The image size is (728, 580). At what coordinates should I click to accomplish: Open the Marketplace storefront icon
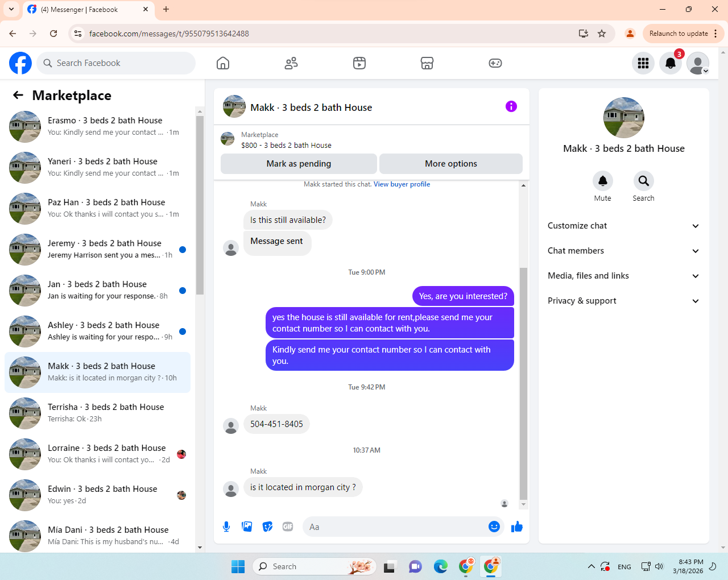coord(427,63)
